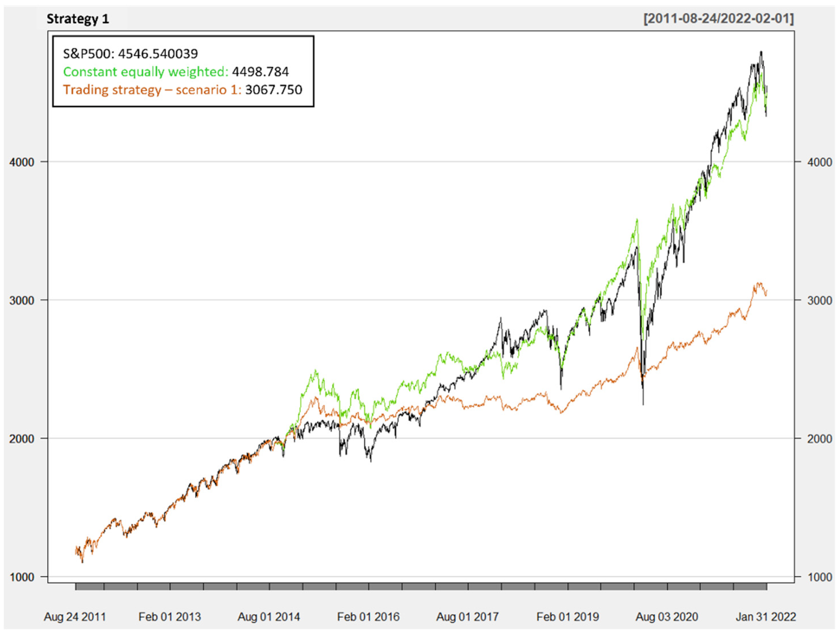Click the 'Feb 01 2013' date label
Image resolution: width=840 pixels, height=633 pixels.
(x=170, y=617)
